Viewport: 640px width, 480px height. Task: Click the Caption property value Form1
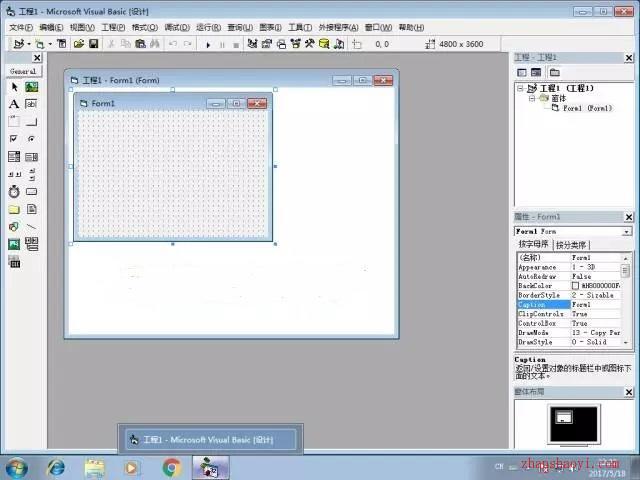pyautogui.click(x=596, y=304)
